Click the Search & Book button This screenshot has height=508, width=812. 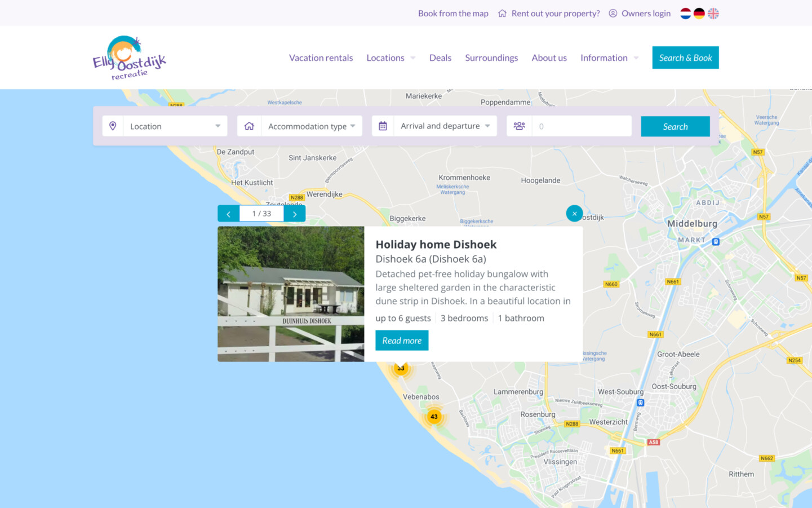click(x=685, y=58)
